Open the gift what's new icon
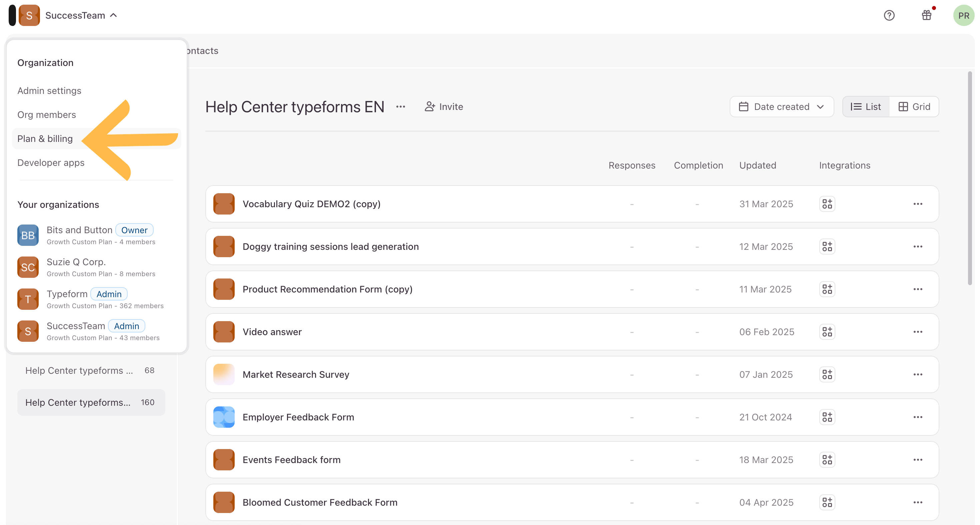The image size is (980, 525). [x=927, y=16]
